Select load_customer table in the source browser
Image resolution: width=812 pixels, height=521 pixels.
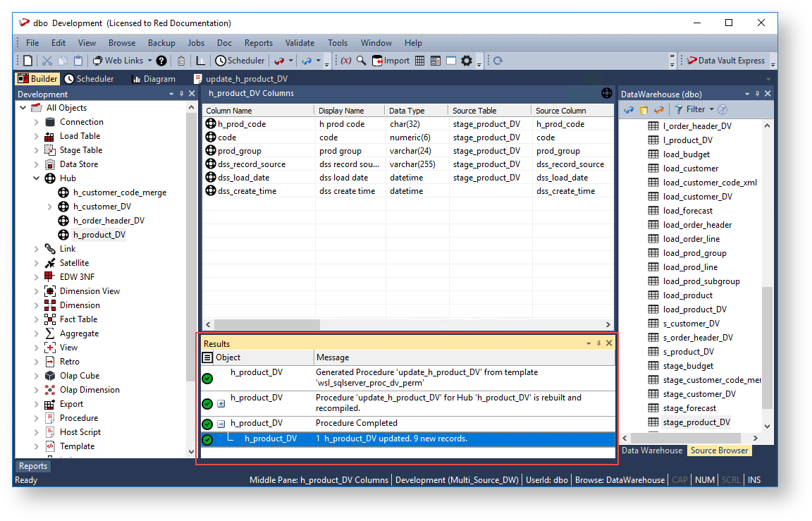click(x=690, y=168)
